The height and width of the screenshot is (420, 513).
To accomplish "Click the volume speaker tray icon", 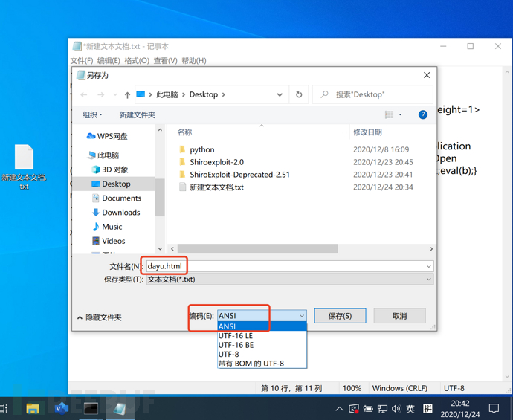I will pos(396,409).
